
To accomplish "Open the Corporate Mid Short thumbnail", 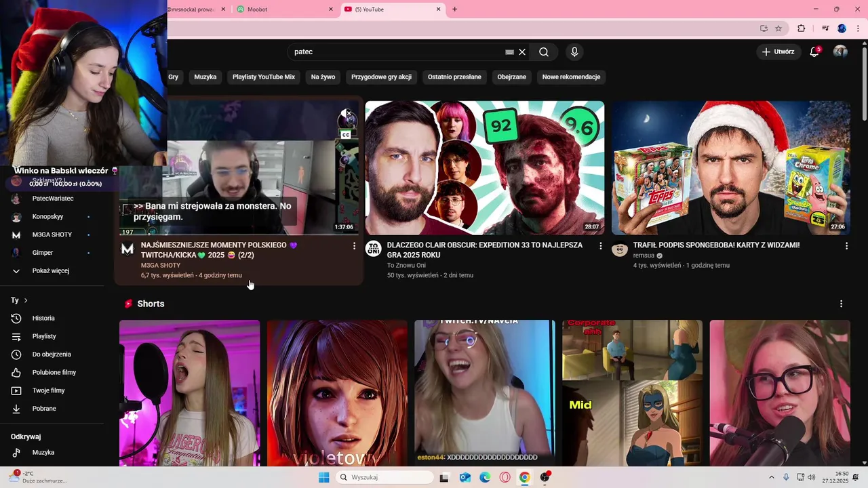I will click(632, 393).
